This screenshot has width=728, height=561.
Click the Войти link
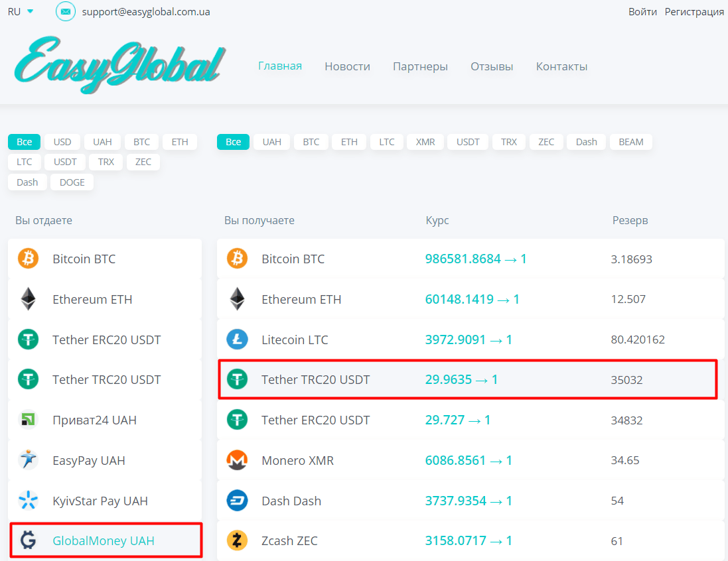pyautogui.click(x=642, y=11)
